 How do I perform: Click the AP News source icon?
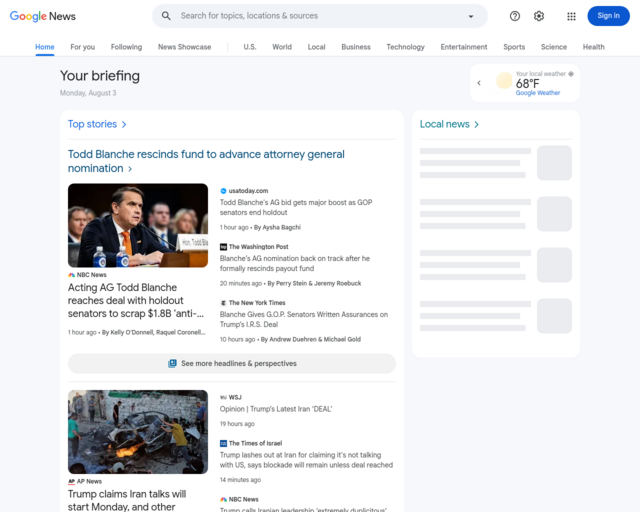pyautogui.click(x=71, y=481)
